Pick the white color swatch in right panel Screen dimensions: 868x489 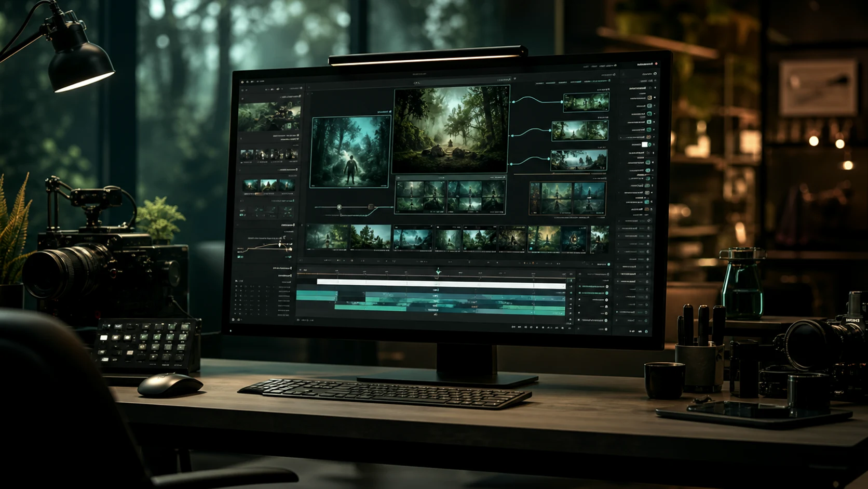[x=645, y=144]
